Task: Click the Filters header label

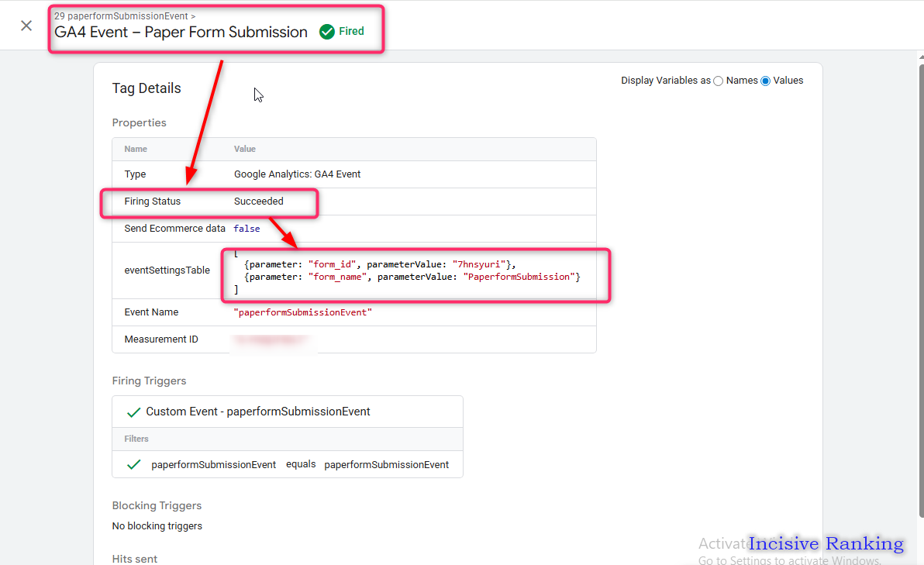Action: pyautogui.click(x=136, y=439)
